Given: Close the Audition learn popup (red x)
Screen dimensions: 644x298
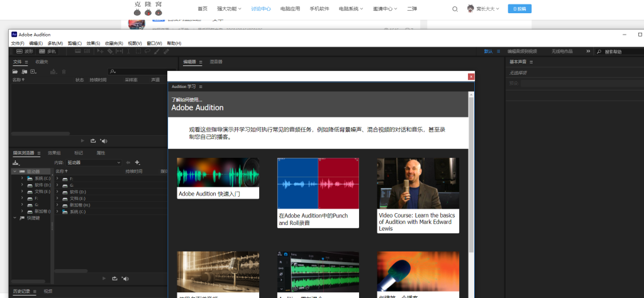Looking at the screenshot, I should click(471, 76).
